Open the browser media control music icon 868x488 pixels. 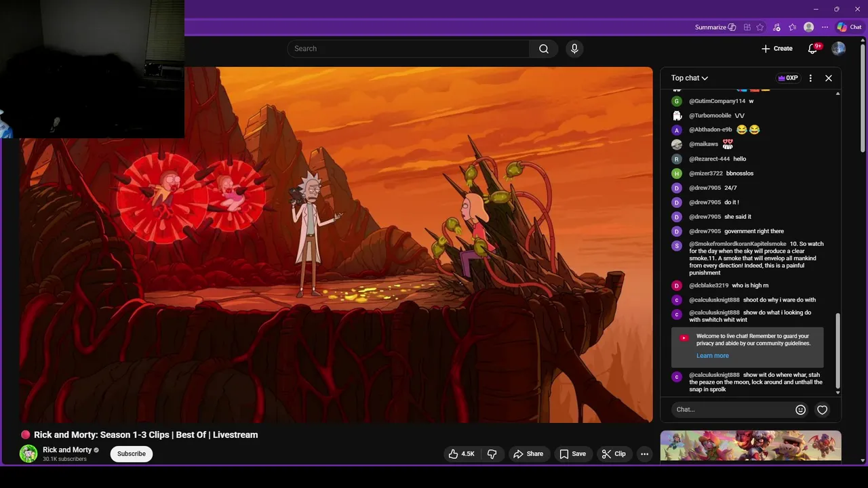tap(776, 27)
